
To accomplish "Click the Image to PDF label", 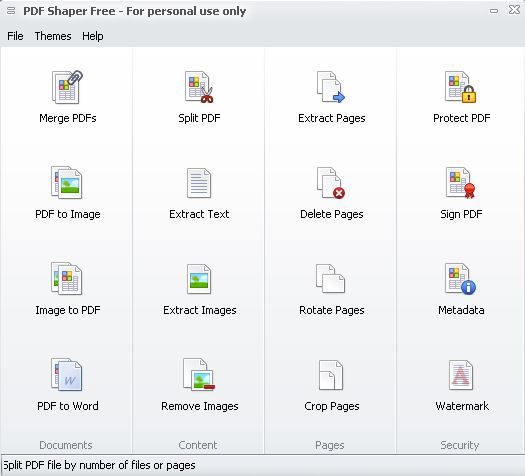I will tap(68, 310).
